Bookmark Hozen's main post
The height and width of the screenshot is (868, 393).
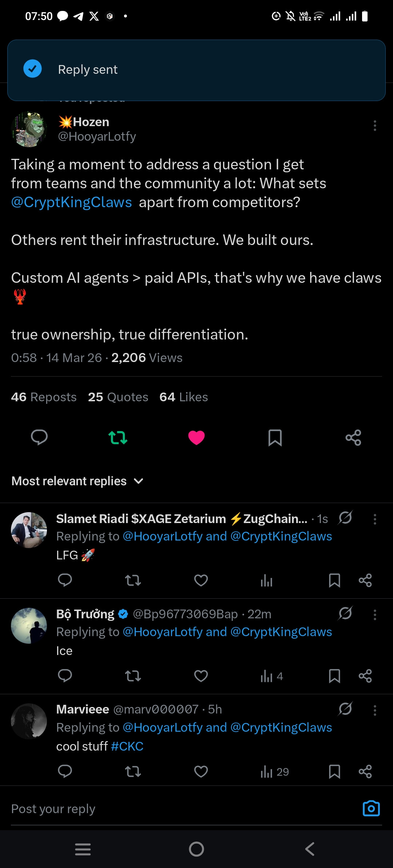(275, 438)
